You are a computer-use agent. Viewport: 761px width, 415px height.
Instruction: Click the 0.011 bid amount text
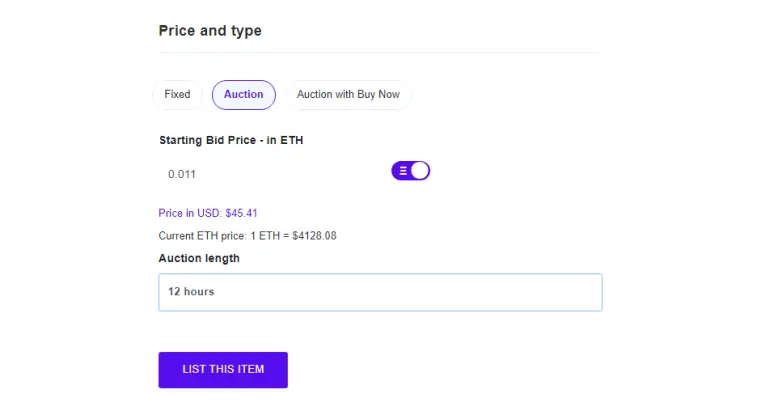click(x=182, y=174)
